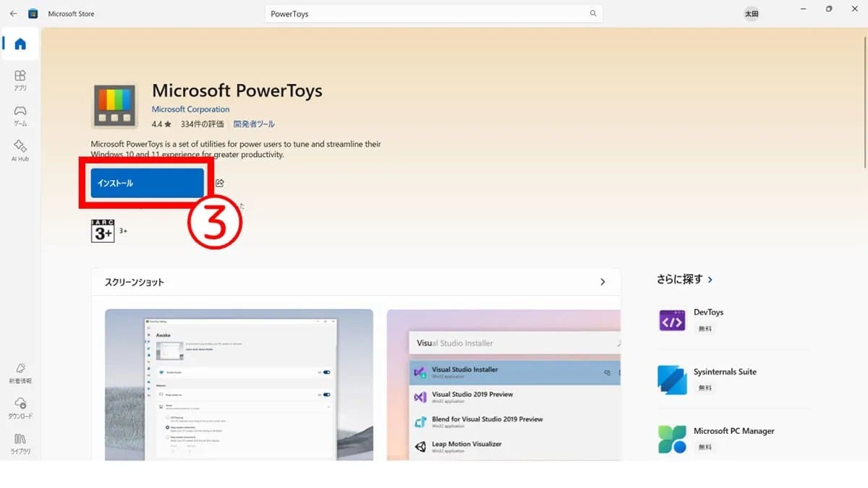This screenshot has width=868, height=488.
Task: Open the 太田 account menu
Action: click(x=751, y=13)
